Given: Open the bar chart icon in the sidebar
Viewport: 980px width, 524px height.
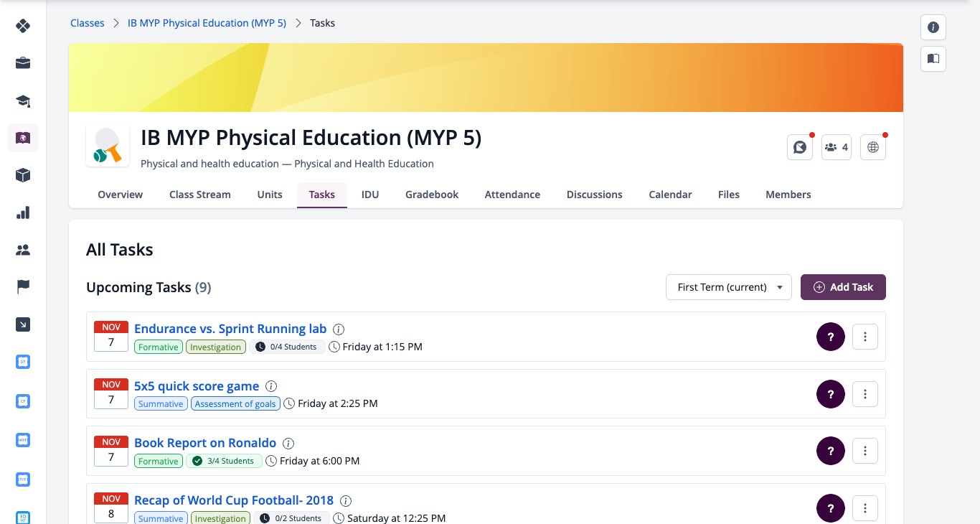Looking at the screenshot, I should pos(23,212).
